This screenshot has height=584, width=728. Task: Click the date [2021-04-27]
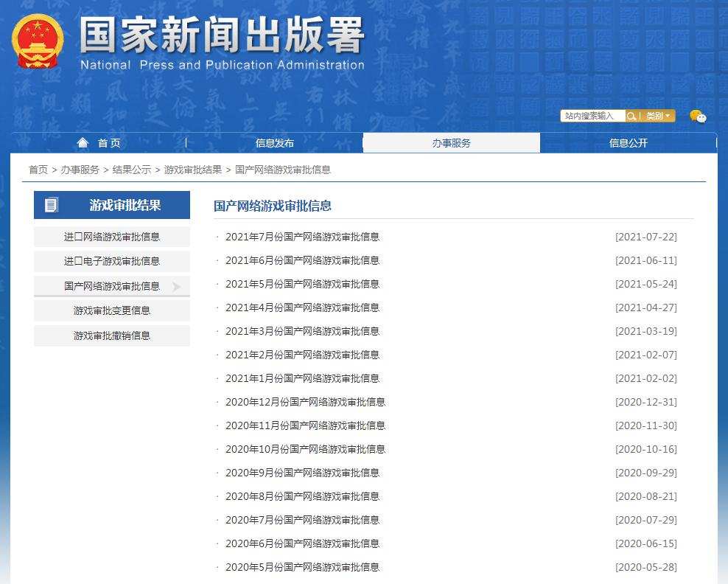[645, 307]
